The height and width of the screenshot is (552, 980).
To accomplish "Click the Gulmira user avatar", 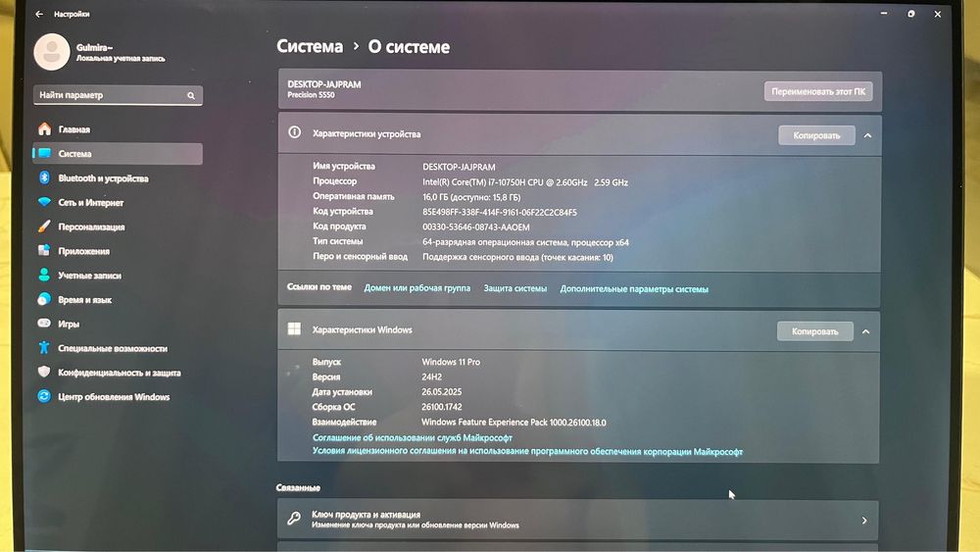I will click(x=52, y=52).
